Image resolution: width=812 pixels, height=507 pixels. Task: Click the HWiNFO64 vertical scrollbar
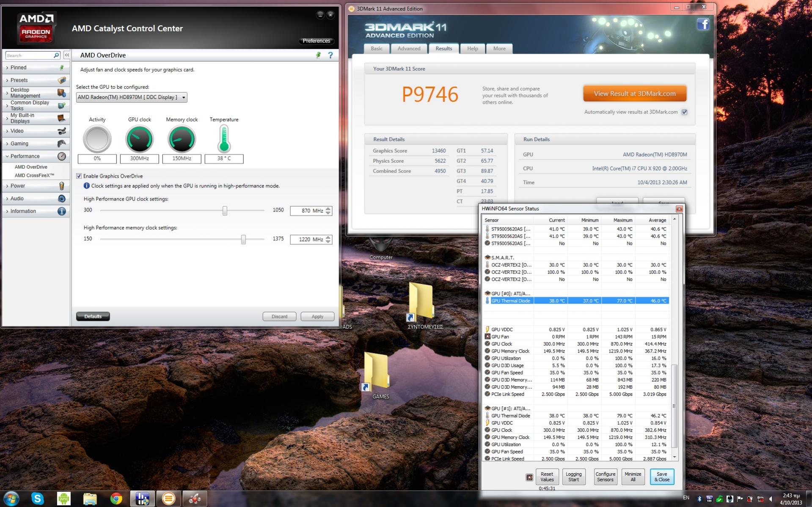coord(674,406)
